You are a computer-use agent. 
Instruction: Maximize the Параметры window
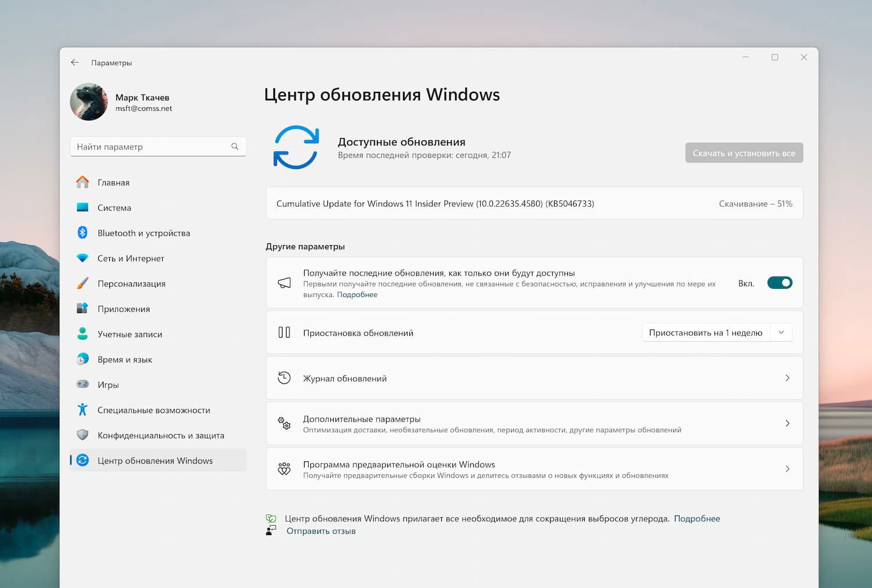click(775, 57)
